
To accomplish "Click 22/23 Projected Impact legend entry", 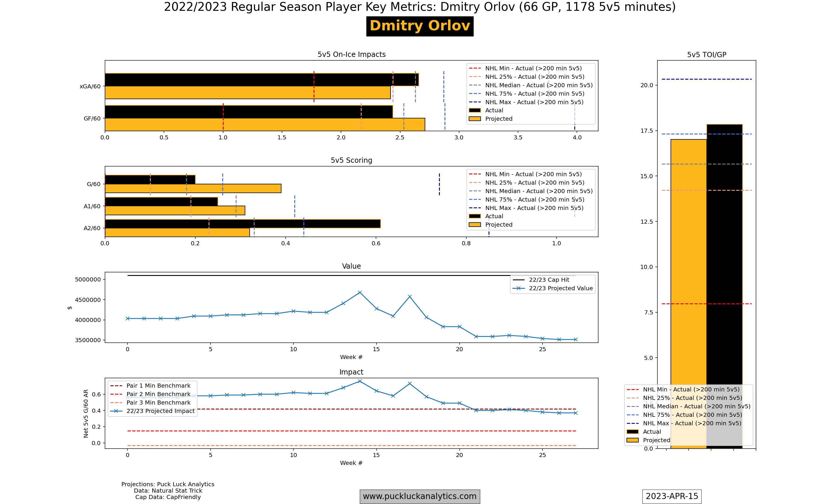I will click(153, 411).
